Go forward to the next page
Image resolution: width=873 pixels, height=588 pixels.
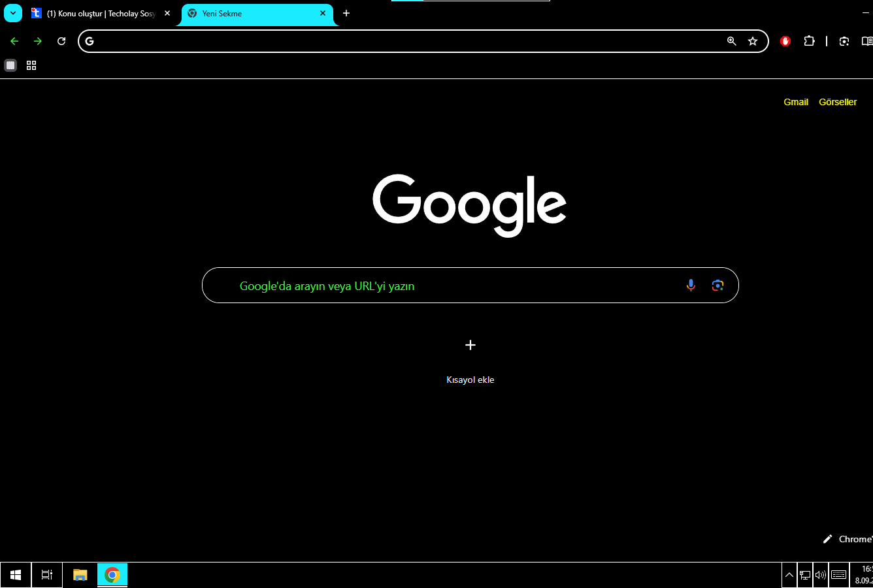pos(38,41)
